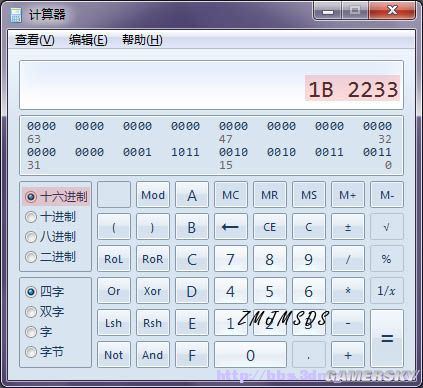Click the right parenthesis button
The height and width of the screenshot is (388, 423).
tap(153, 227)
